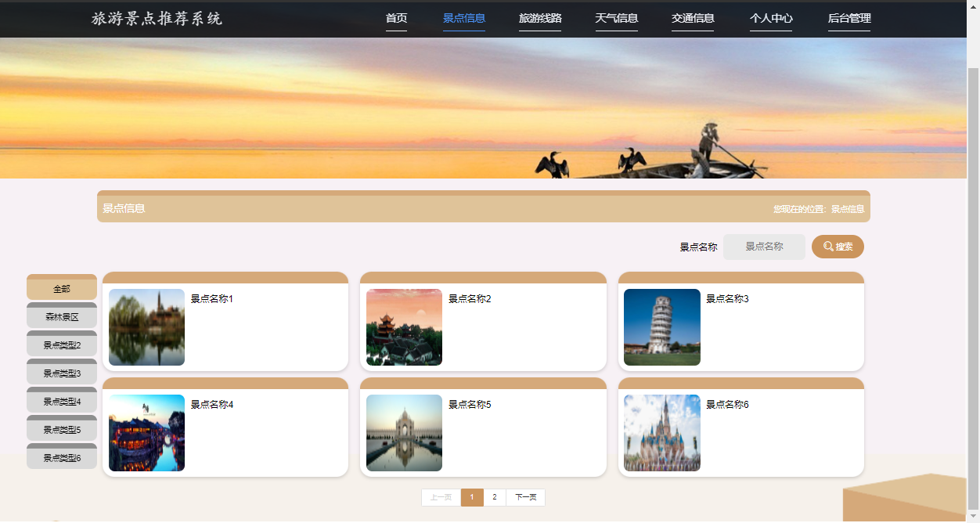The height and width of the screenshot is (523, 980).
Task: Filter by 森林景区 category
Action: pyautogui.click(x=62, y=317)
